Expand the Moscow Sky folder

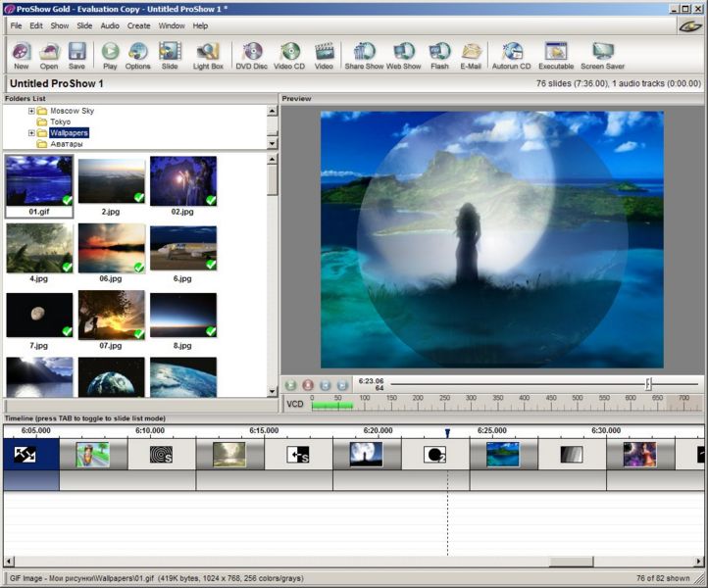click(31, 111)
